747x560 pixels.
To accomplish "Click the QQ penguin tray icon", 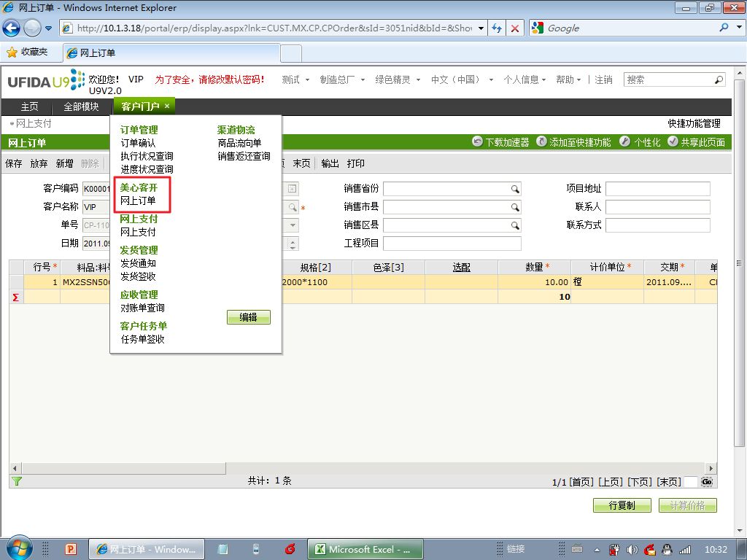I will 667,550.
